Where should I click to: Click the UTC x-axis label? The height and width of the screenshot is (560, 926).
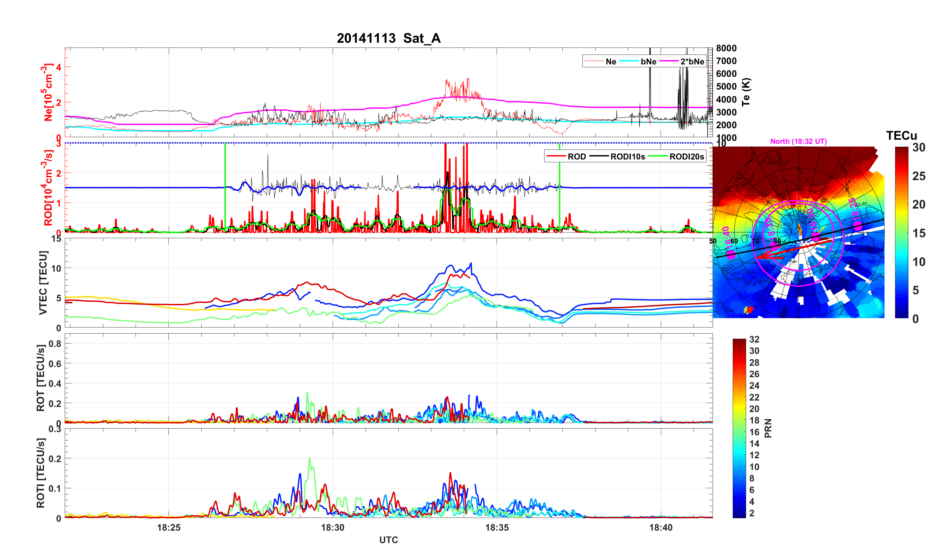click(x=388, y=540)
